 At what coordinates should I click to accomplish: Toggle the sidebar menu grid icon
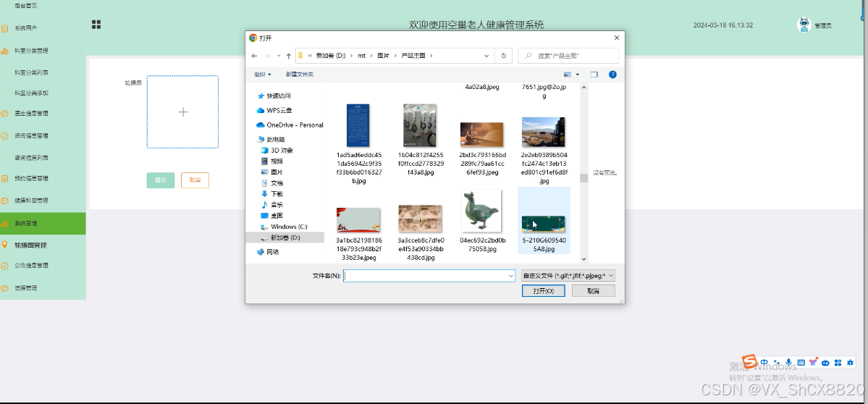coord(96,25)
